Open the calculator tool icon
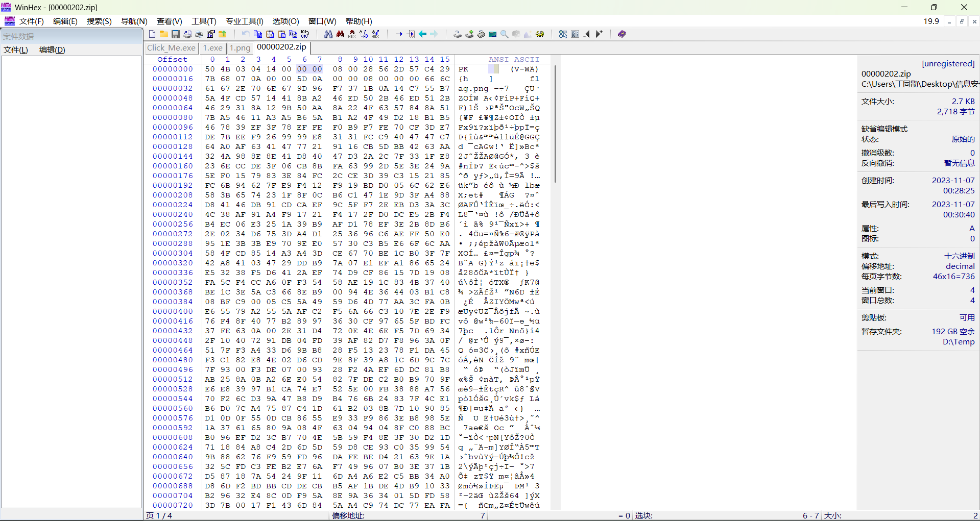Image resolution: width=980 pixels, height=521 pixels. tap(493, 34)
